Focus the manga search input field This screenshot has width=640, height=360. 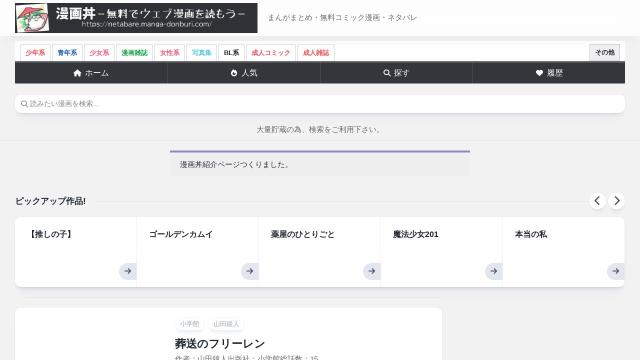coord(320,104)
